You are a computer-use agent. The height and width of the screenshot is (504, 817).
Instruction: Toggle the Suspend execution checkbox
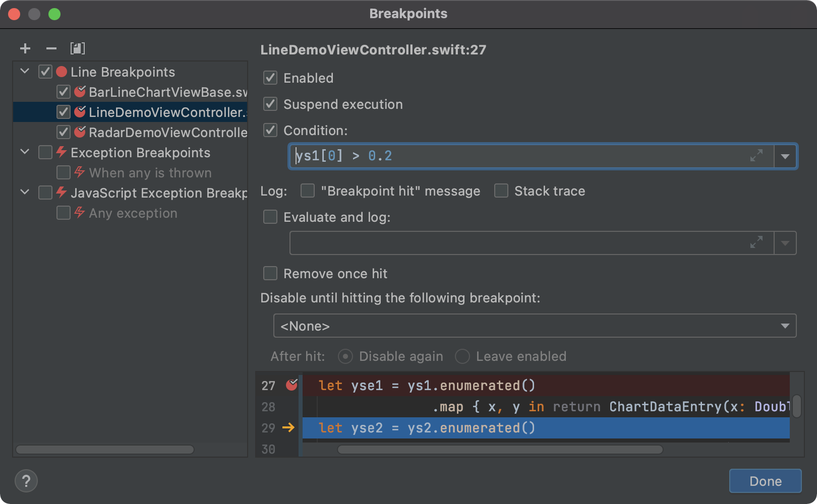(271, 104)
